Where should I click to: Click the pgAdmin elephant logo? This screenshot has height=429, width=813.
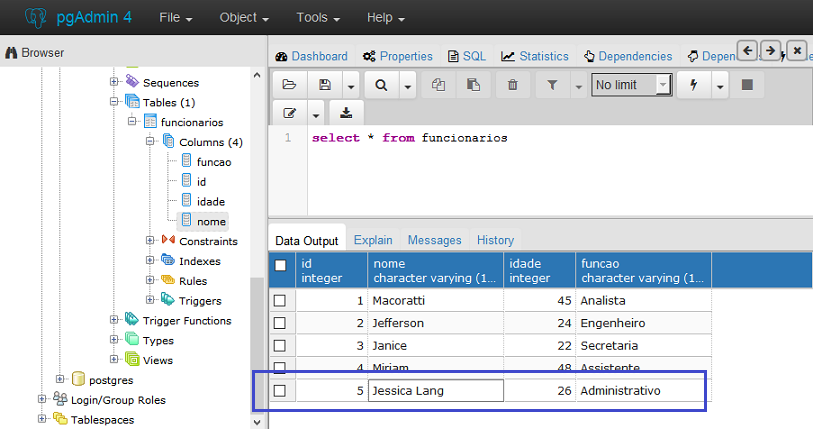click(36, 18)
